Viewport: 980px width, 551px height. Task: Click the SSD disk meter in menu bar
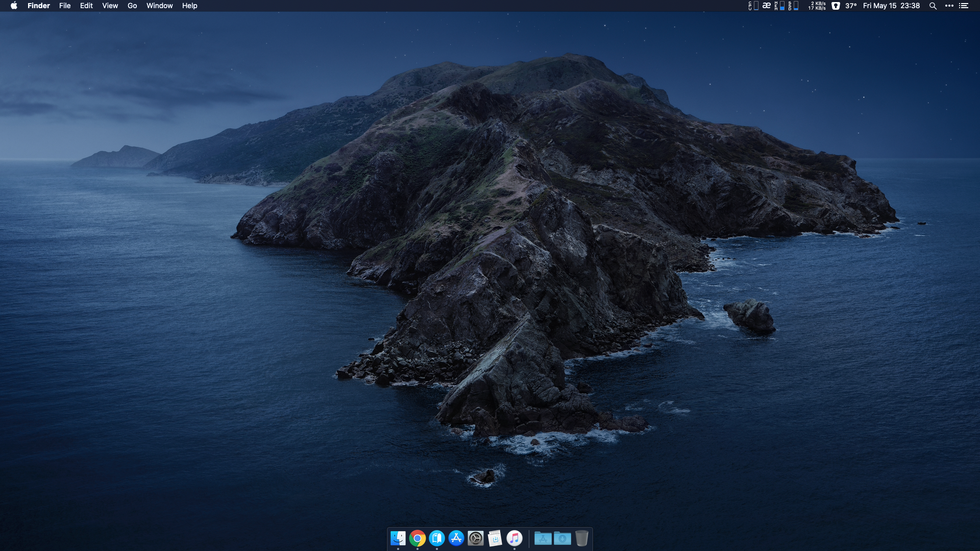tap(793, 6)
